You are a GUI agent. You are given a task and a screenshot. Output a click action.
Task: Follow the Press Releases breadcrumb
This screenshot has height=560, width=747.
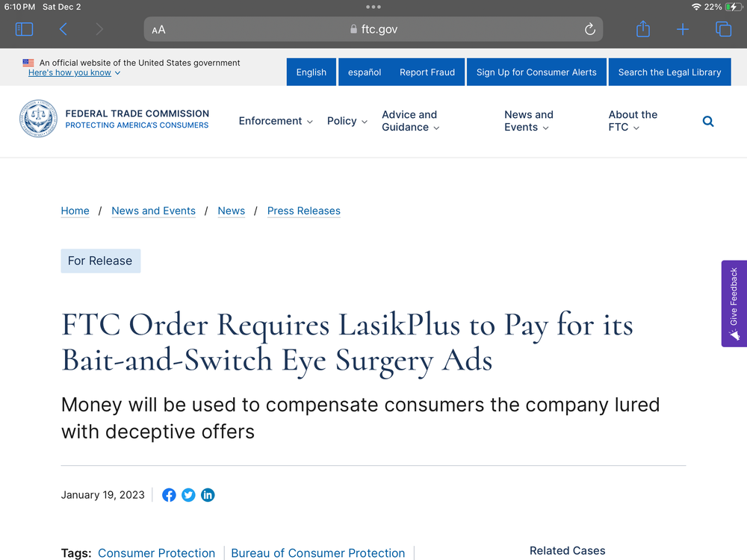304,211
